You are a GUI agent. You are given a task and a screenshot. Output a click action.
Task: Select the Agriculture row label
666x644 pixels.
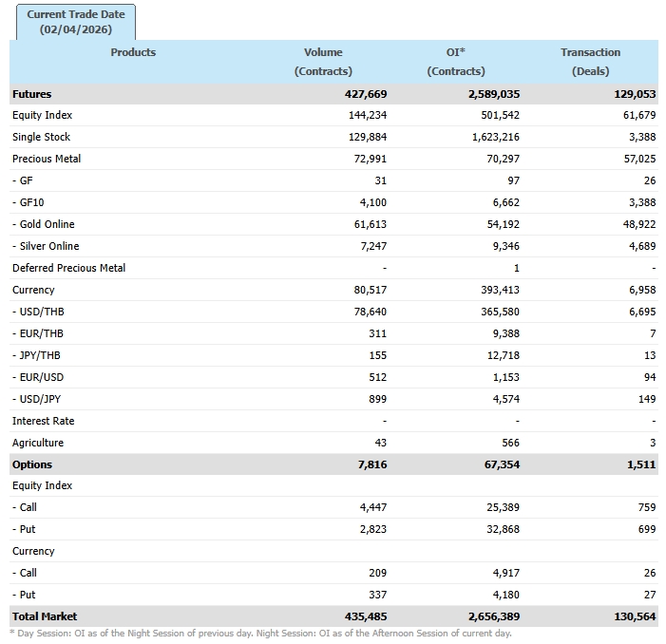point(39,443)
